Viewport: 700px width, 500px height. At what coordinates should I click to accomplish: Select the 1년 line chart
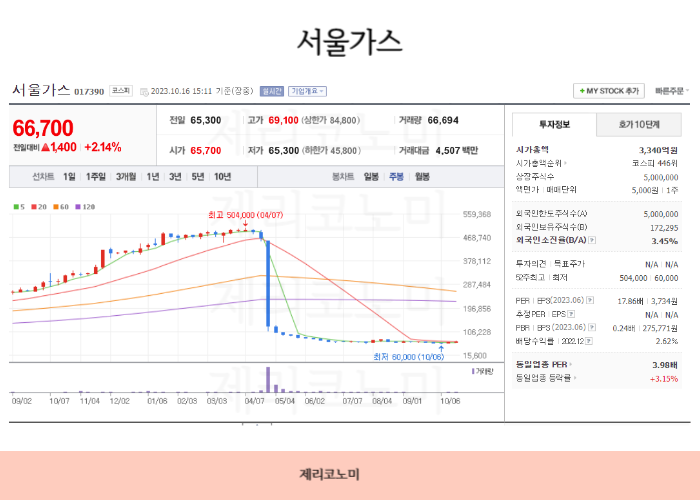153,177
